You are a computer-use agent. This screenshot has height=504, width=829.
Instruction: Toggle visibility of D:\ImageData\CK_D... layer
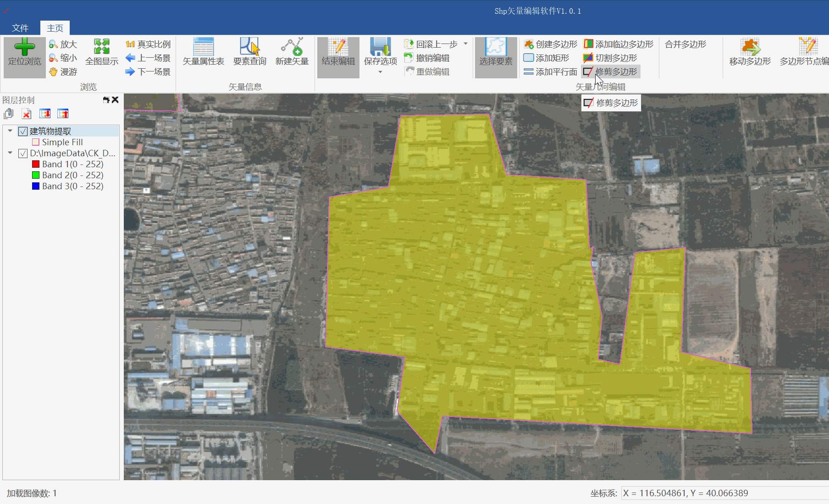pos(23,153)
